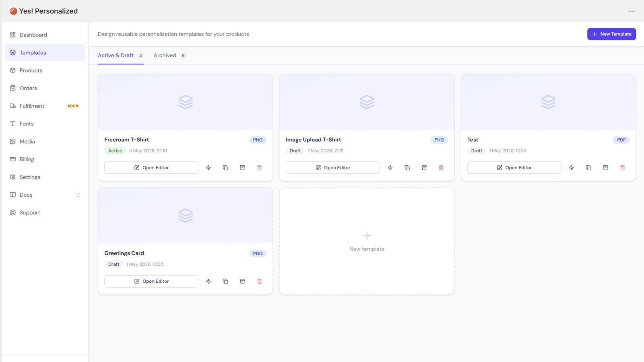Archive the Image Upload T-Shirt template
The width and height of the screenshot is (644, 362).
coord(424,168)
